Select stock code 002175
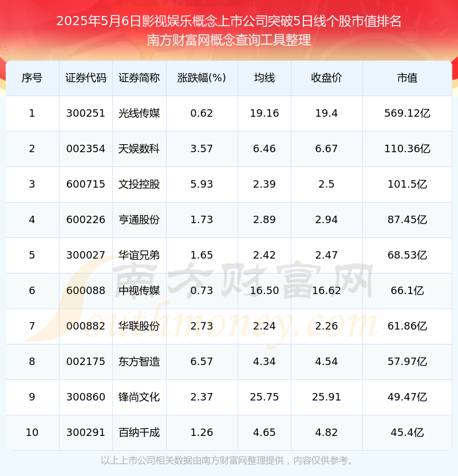 tap(86, 362)
